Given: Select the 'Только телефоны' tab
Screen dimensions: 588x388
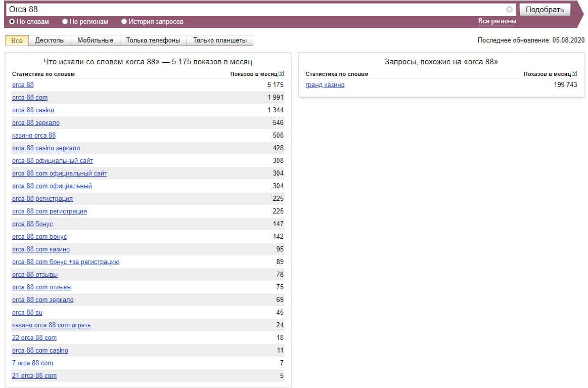Looking at the screenshot, I should point(153,40).
